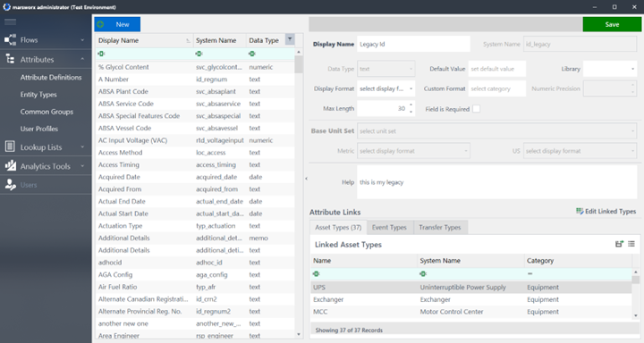Select the UPS linked asset row
Viewport: 644px width, 343px height.
coord(471,288)
